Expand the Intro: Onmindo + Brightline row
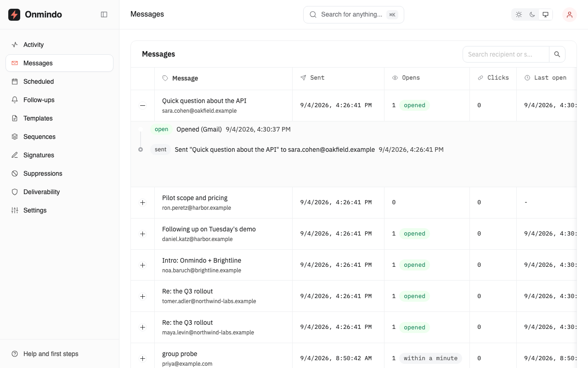This screenshot has height=368, width=588. tap(142, 265)
